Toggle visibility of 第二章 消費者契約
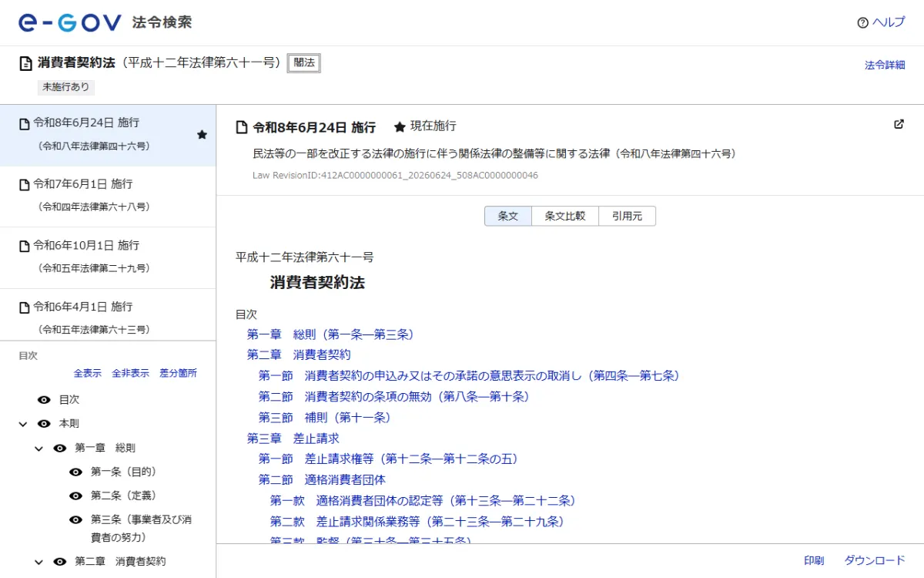Screen dimensions: 924x578 click(x=60, y=562)
